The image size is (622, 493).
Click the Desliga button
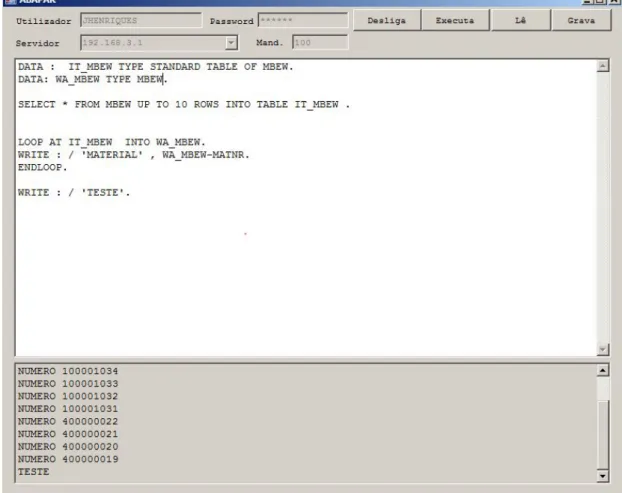point(386,20)
